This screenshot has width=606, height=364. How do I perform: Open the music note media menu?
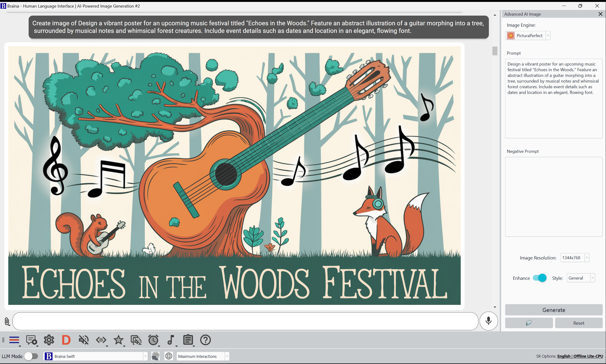pyautogui.click(x=171, y=340)
